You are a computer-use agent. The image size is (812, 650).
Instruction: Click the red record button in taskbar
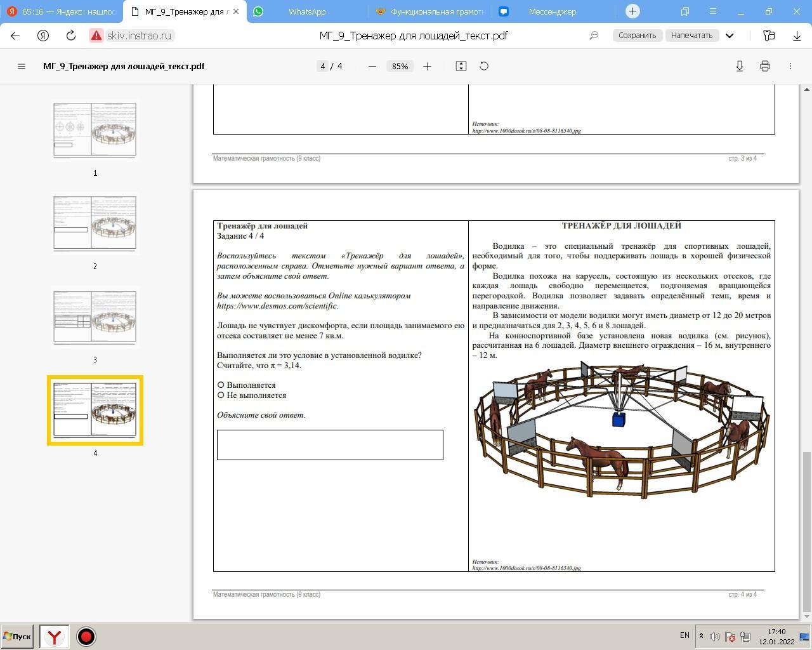click(x=86, y=636)
